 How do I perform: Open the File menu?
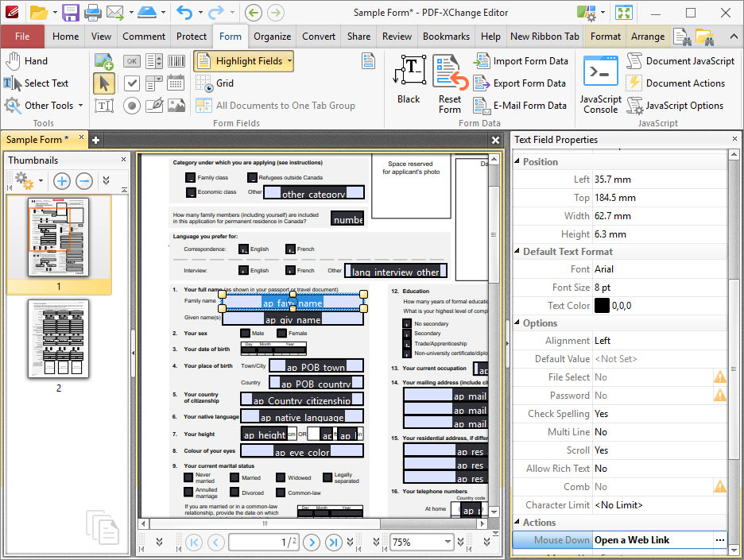[x=22, y=37]
